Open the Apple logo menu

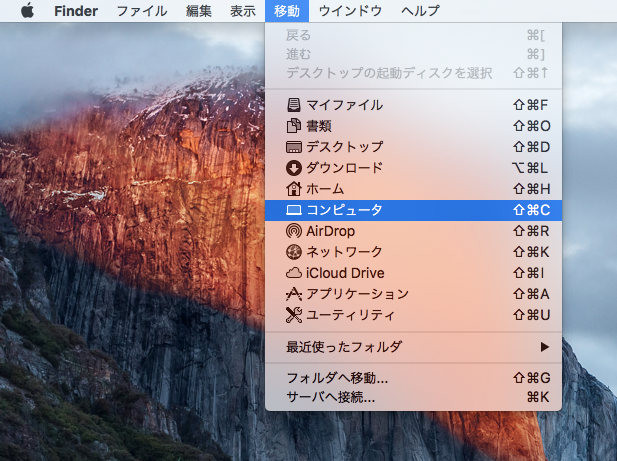point(27,11)
